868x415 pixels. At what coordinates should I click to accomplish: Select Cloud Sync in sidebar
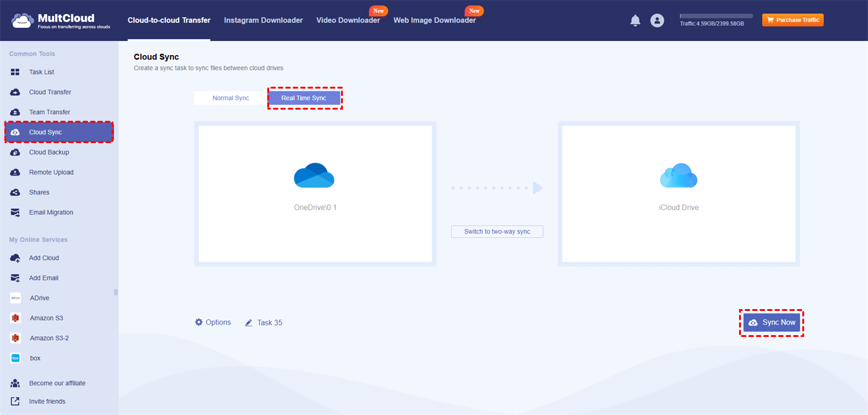pos(60,132)
